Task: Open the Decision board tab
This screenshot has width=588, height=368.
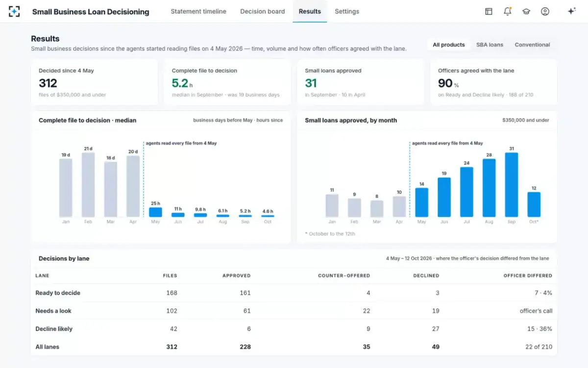Action: coord(262,11)
